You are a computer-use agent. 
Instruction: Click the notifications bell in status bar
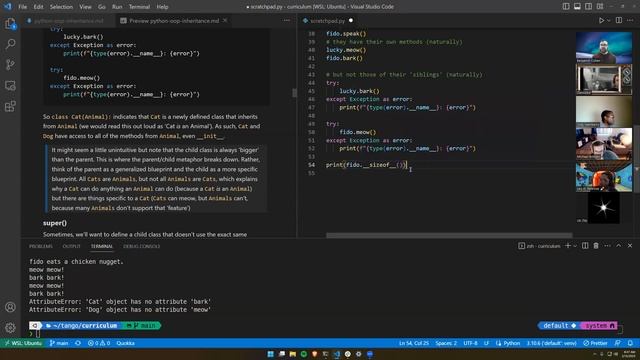pos(631,343)
